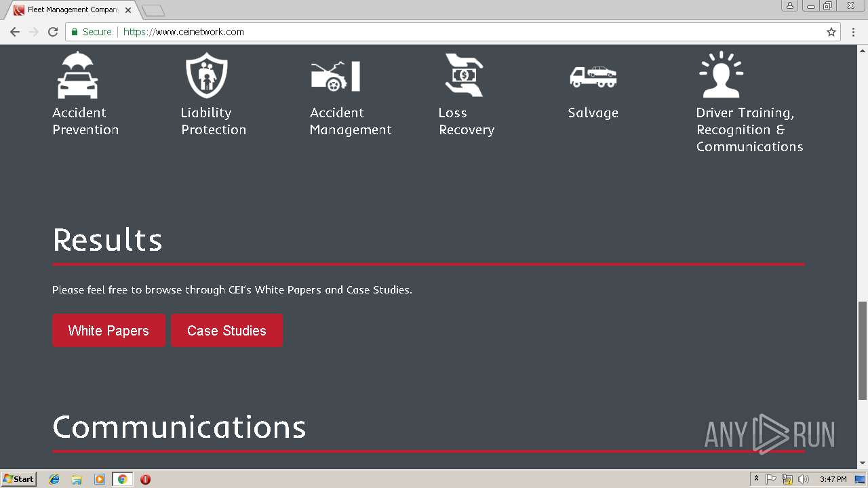Screen dimensions: 868x488
Task: Select the Driver Training lightbulb person icon
Action: [721, 75]
